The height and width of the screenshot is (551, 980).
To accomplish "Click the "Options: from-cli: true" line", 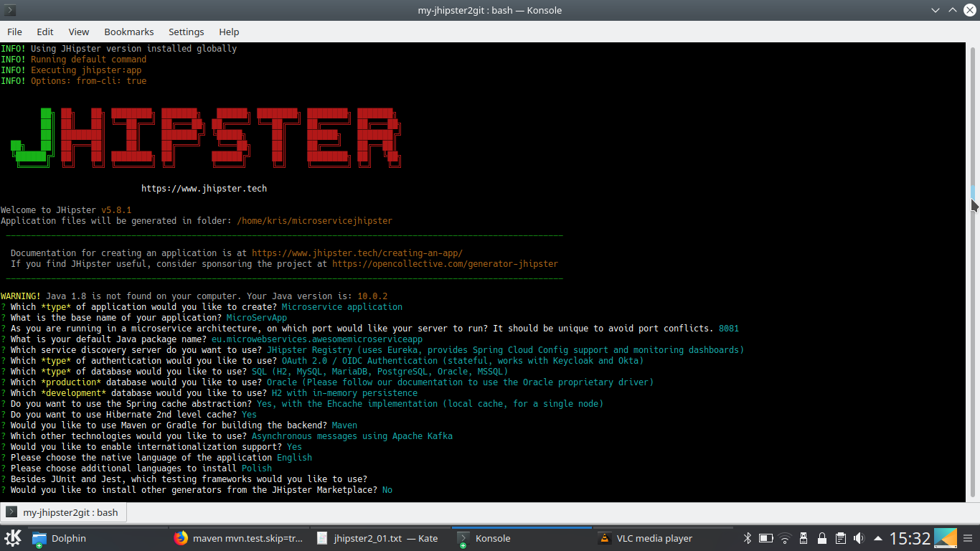I will (x=88, y=81).
